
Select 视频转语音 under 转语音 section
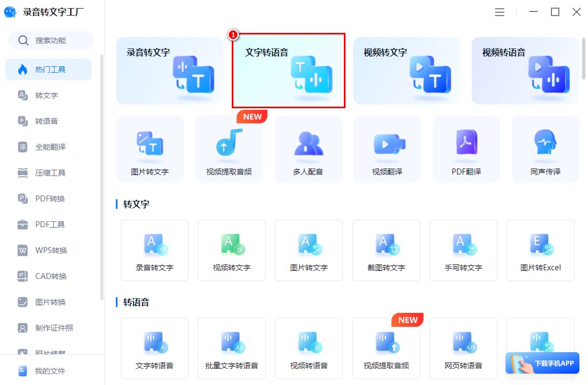309,349
